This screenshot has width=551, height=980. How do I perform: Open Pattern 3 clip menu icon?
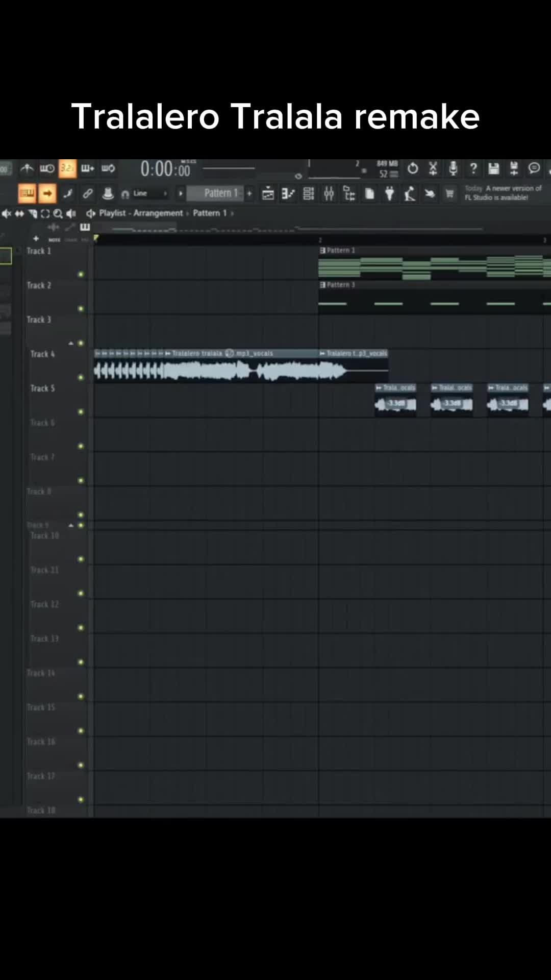[x=322, y=285]
